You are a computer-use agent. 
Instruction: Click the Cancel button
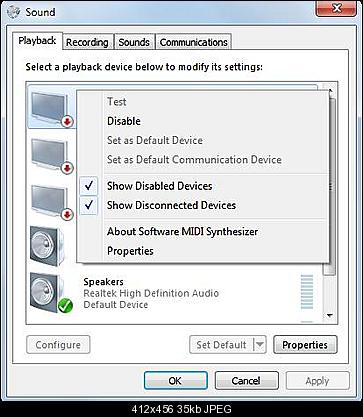246,381
